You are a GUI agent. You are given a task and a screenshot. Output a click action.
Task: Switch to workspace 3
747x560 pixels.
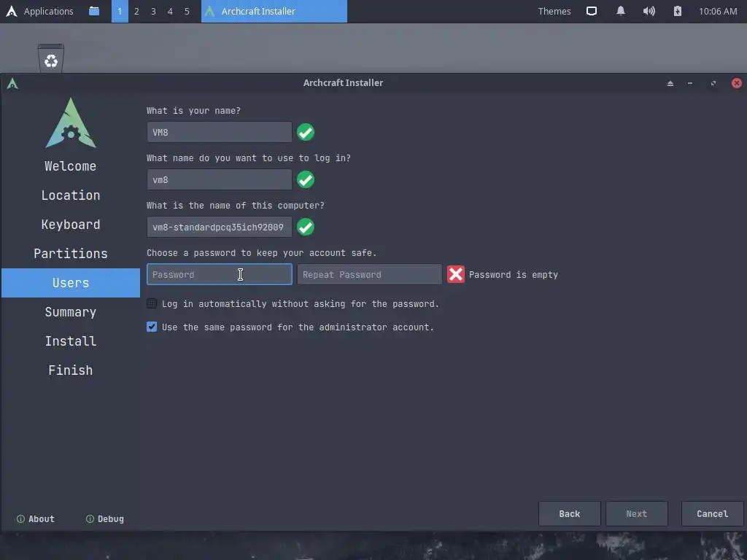click(x=153, y=11)
